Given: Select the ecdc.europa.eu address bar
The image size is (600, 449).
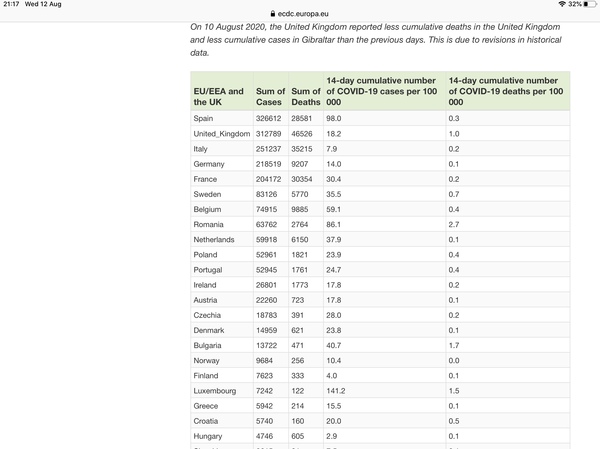Looking at the screenshot, I should 299,14.
